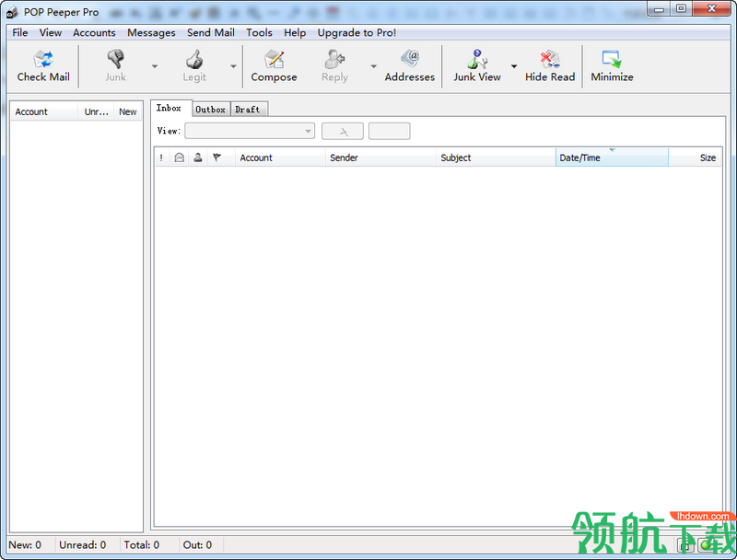Click the view edit button with pencil

tap(343, 131)
